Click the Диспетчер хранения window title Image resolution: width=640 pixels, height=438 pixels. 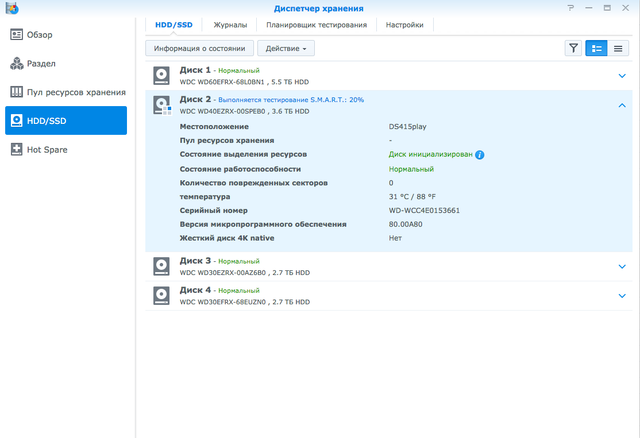318,8
